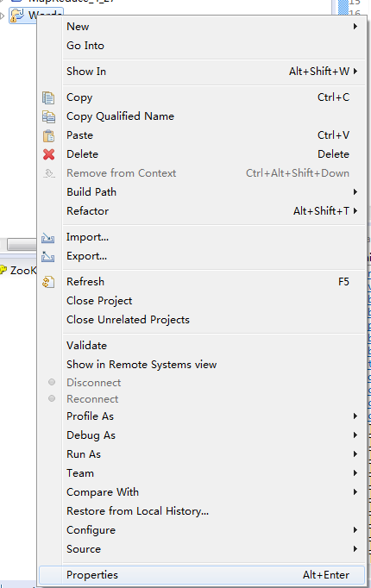Click the Words project icon in tree
This screenshot has width=371, height=588.
pos(17,16)
